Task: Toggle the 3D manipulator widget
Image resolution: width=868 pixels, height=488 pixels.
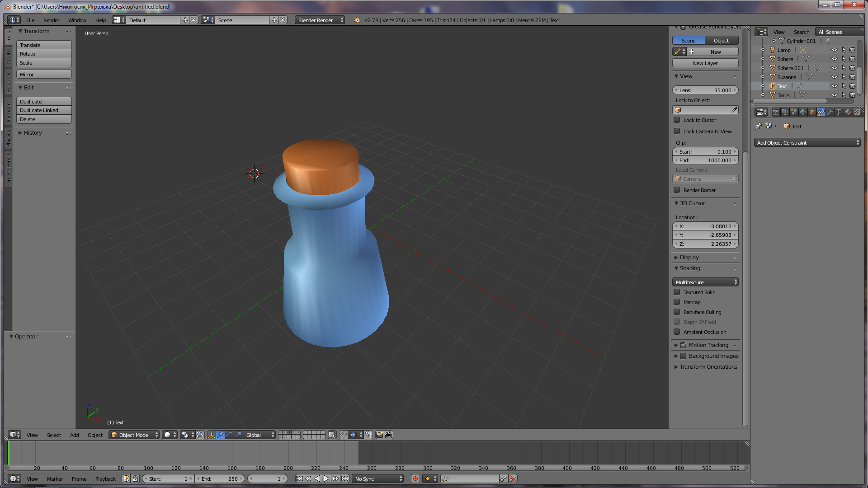Action: [211, 435]
